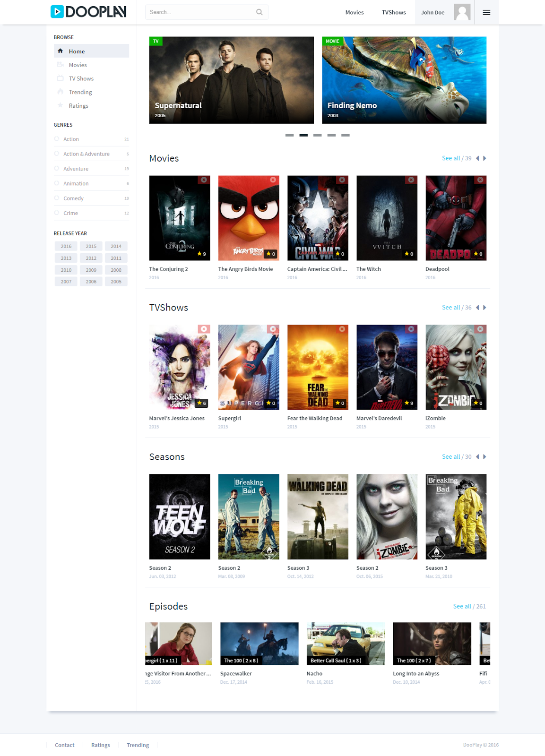The width and height of the screenshot is (545, 756).
Task: Open TVShows in top navigation
Action: tap(394, 12)
